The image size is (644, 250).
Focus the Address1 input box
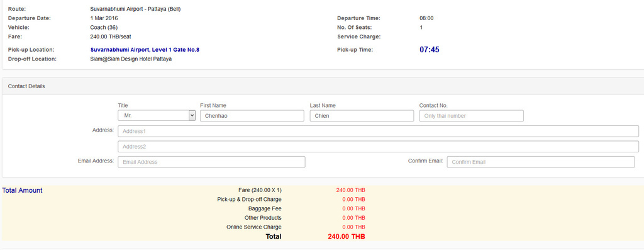(378, 131)
